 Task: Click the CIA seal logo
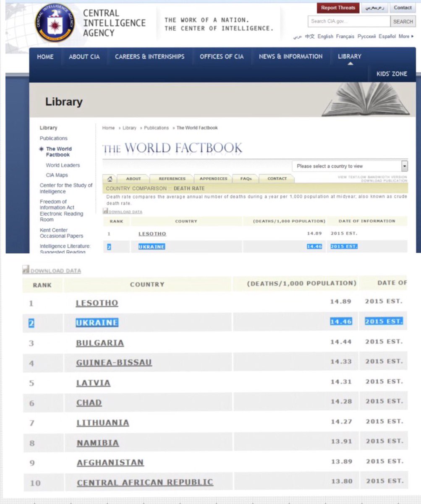pos(55,22)
